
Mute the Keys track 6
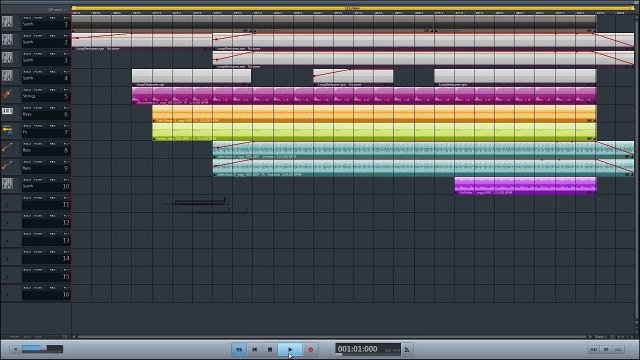coord(38,108)
